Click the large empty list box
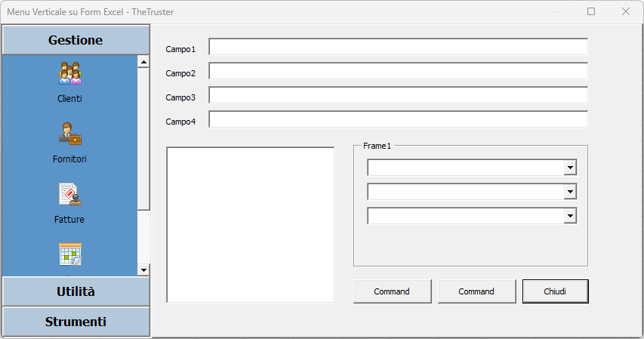 coord(250,224)
